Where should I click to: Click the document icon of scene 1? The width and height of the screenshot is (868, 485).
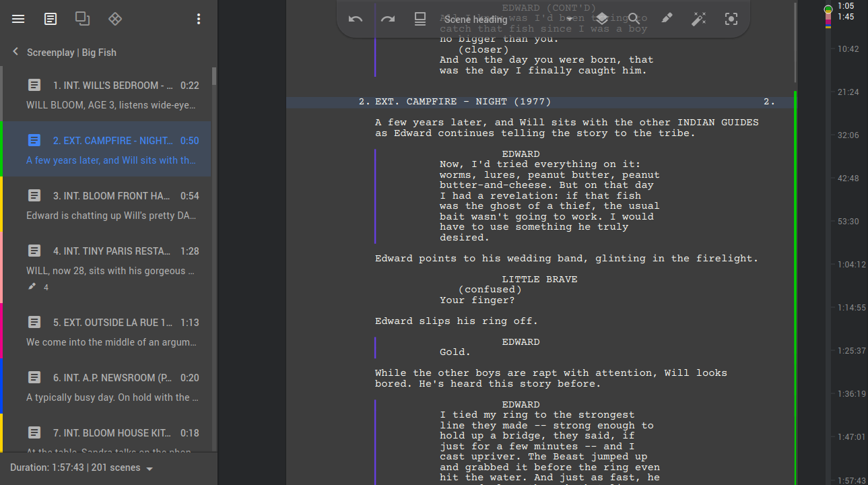[x=34, y=85]
